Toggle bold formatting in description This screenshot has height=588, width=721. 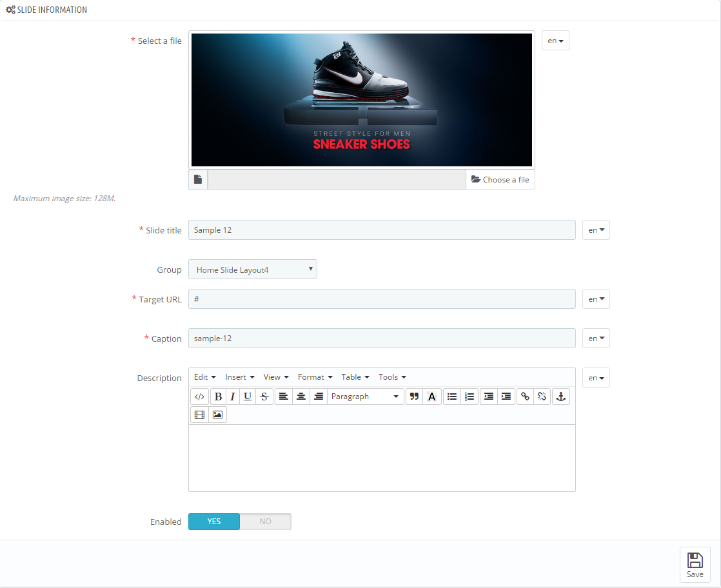click(219, 397)
